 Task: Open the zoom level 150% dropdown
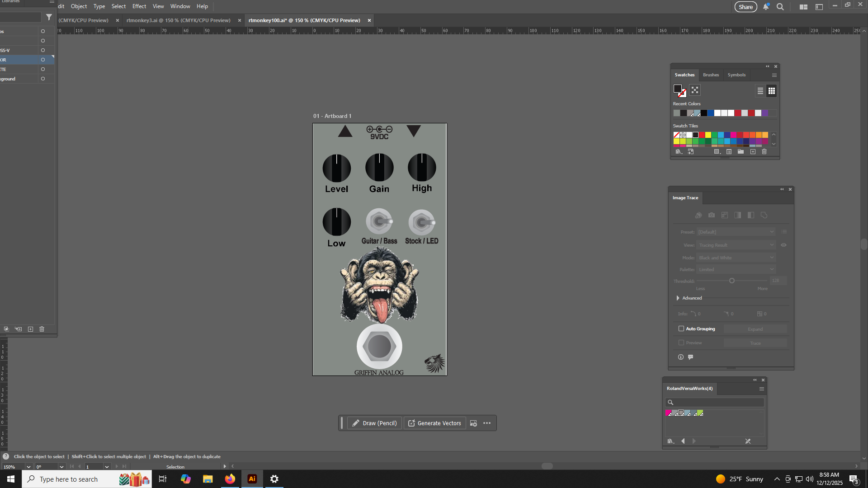pos(28,467)
